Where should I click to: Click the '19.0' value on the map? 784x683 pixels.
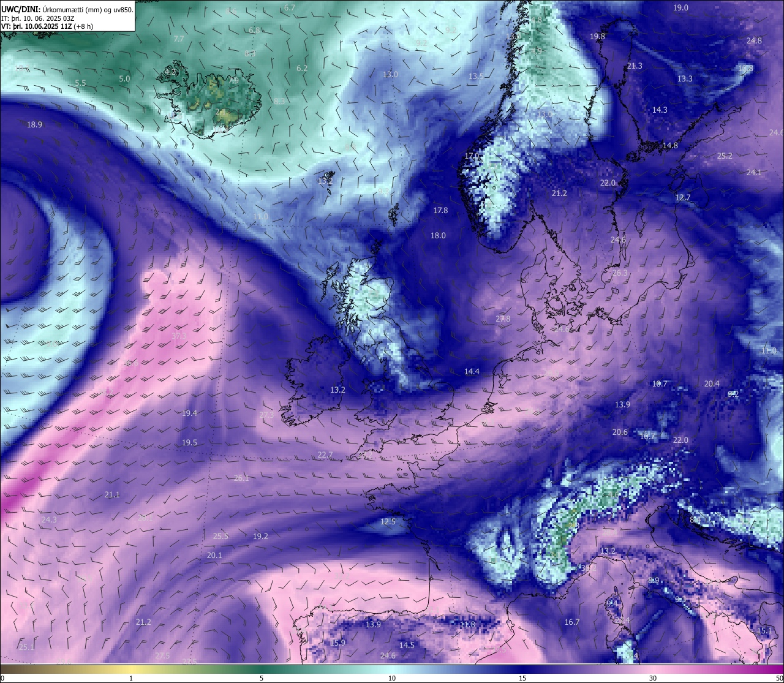pos(680,7)
